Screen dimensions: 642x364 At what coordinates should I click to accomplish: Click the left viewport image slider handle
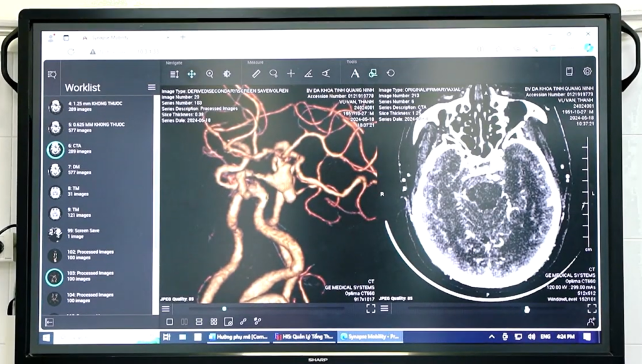[x=224, y=309]
